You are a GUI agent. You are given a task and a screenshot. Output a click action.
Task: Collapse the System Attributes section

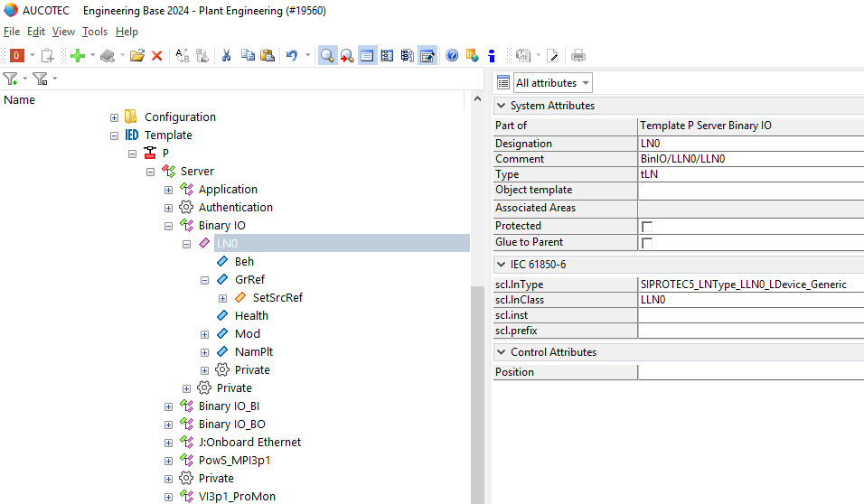[x=501, y=106]
